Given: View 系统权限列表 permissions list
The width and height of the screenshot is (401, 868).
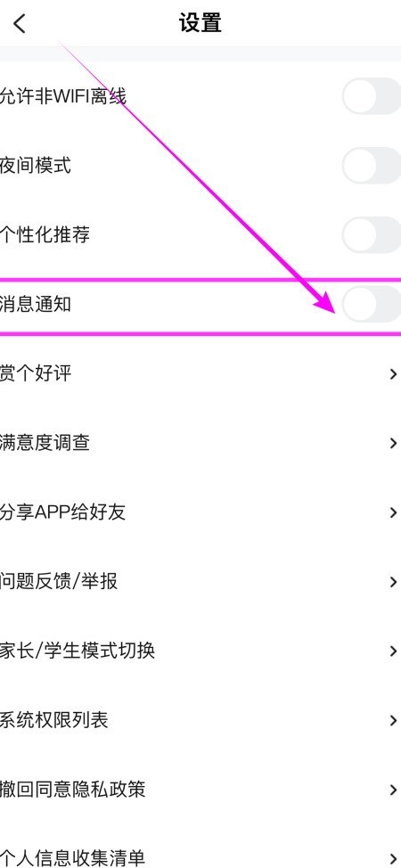Looking at the screenshot, I should [x=200, y=720].
